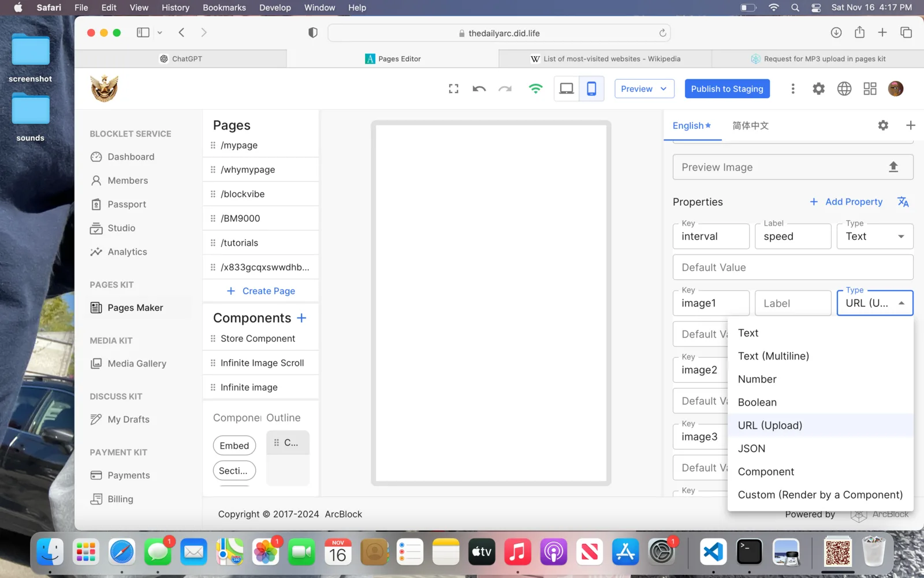Screen dimensions: 924x578
Task: Choose Text type option
Action: pos(821,333)
